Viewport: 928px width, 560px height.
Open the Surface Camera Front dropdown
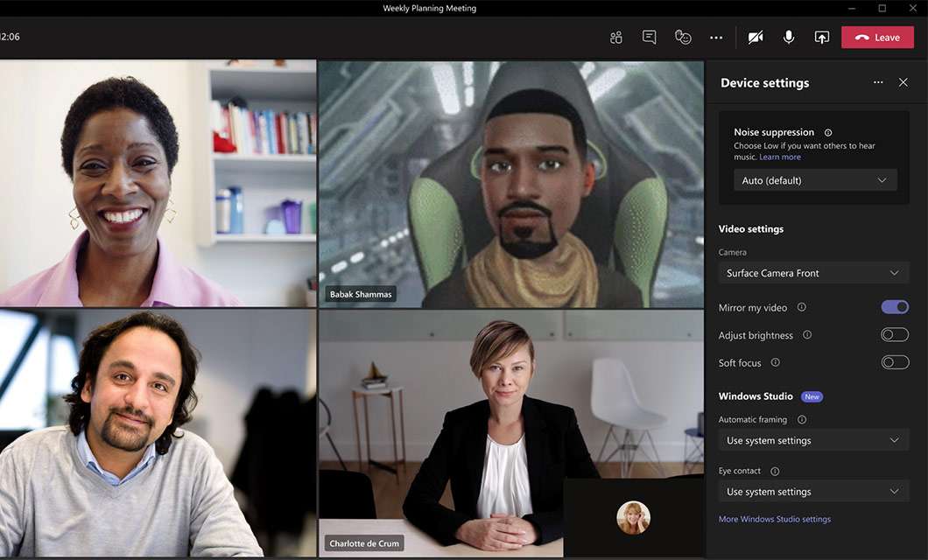coord(813,273)
